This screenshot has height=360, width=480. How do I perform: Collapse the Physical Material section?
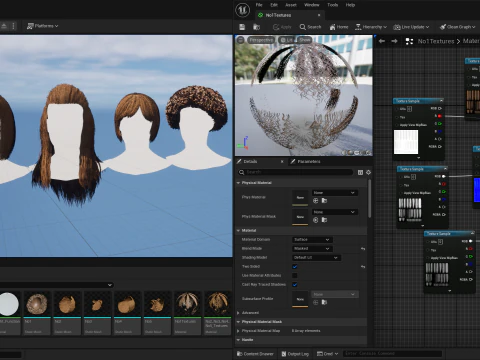[x=238, y=183]
